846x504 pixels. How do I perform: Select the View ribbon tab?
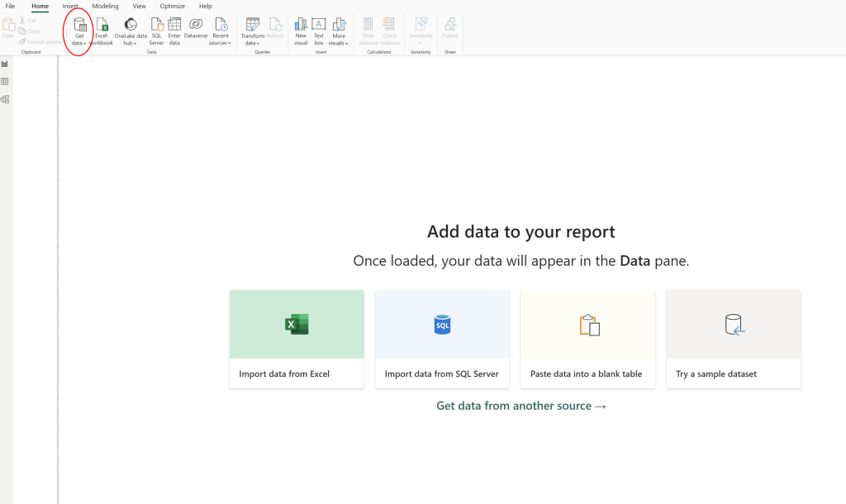coord(139,6)
